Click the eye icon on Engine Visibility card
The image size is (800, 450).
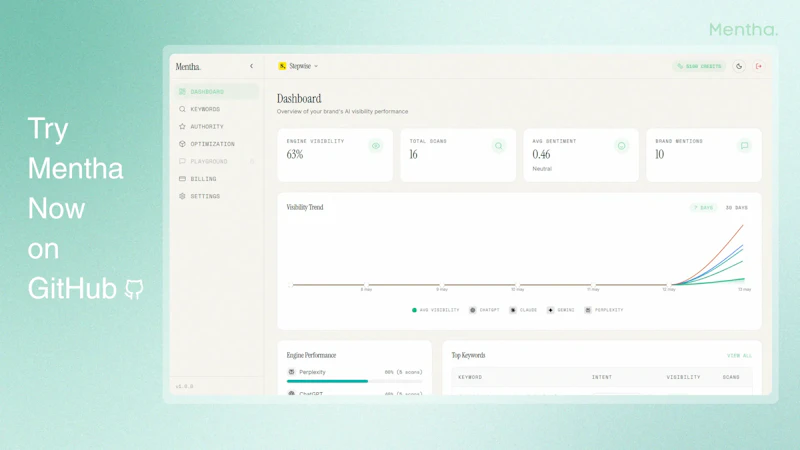[376, 146]
